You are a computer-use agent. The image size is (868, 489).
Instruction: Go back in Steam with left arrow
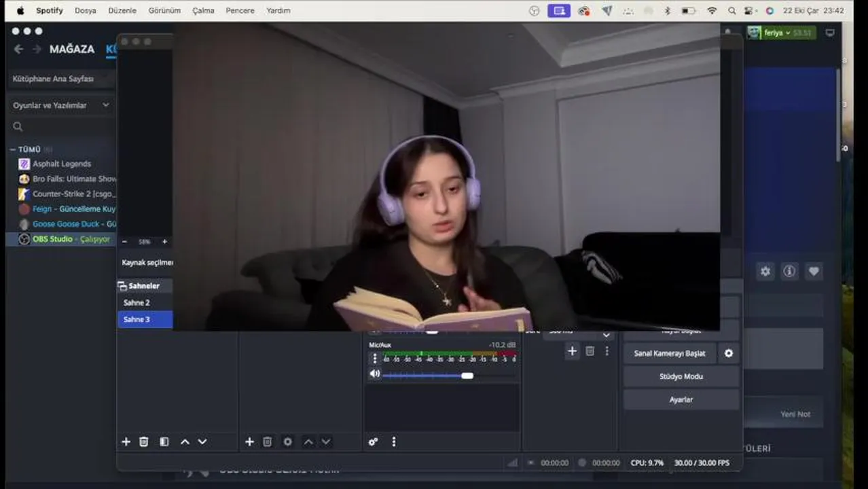(18, 49)
